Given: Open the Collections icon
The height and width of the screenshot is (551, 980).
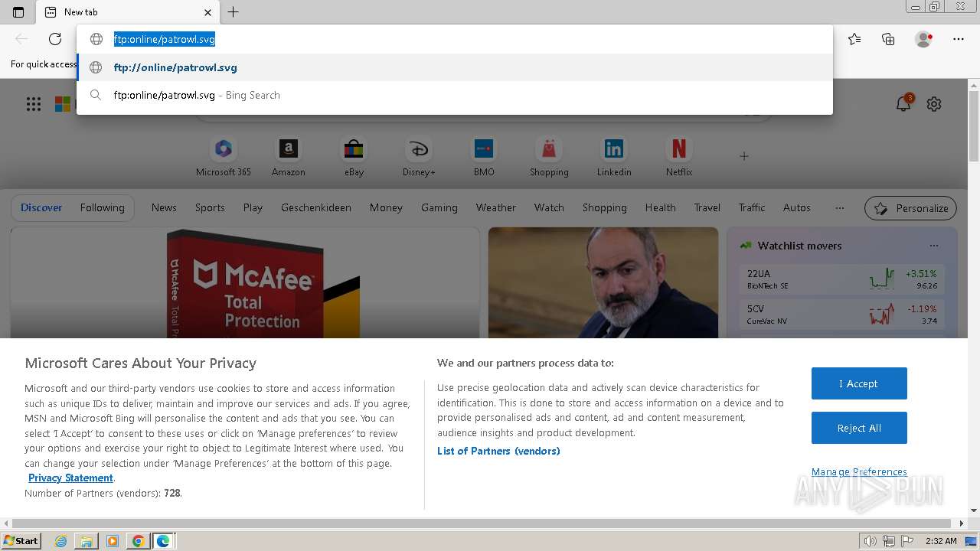Looking at the screenshot, I should coord(888,39).
